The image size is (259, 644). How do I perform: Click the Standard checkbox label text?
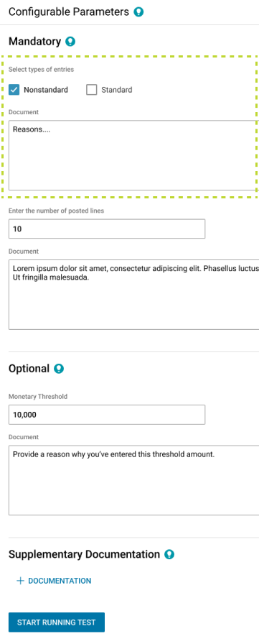(x=117, y=90)
